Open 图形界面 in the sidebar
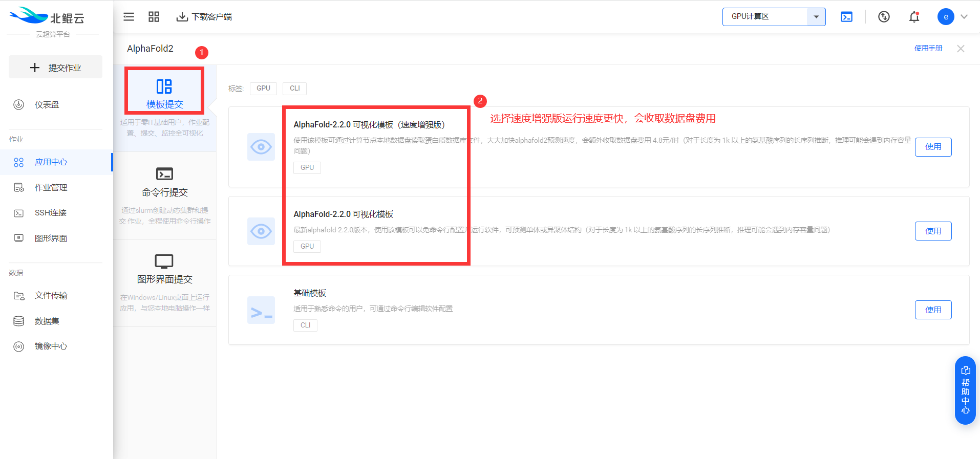The width and height of the screenshot is (980, 459). click(x=56, y=238)
